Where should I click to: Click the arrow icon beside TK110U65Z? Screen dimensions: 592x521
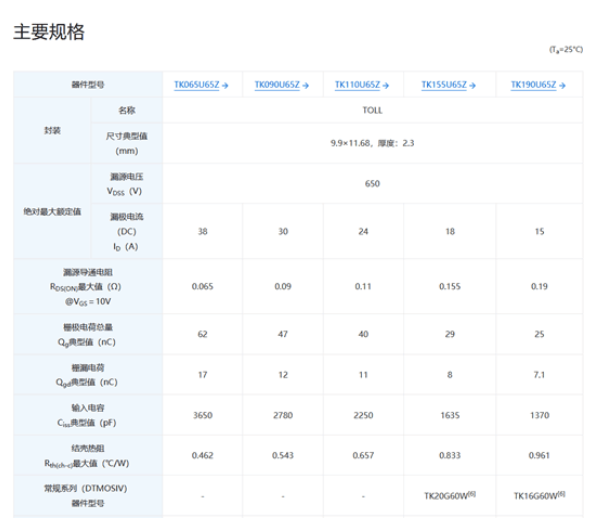[x=385, y=86]
